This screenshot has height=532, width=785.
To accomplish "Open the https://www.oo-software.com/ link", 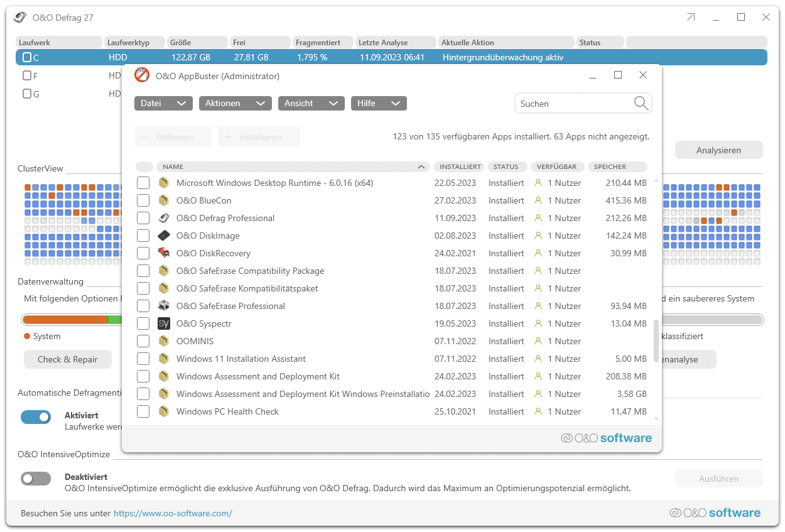I will point(173,513).
